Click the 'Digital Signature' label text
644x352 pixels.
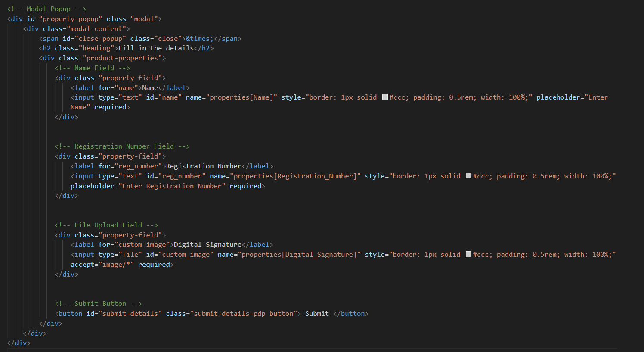[x=207, y=245]
